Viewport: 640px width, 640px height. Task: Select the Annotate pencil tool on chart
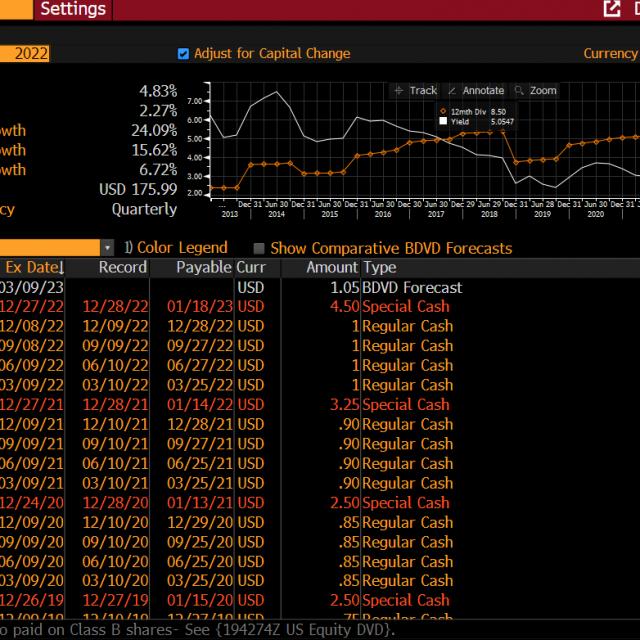[x=476, y=90]
